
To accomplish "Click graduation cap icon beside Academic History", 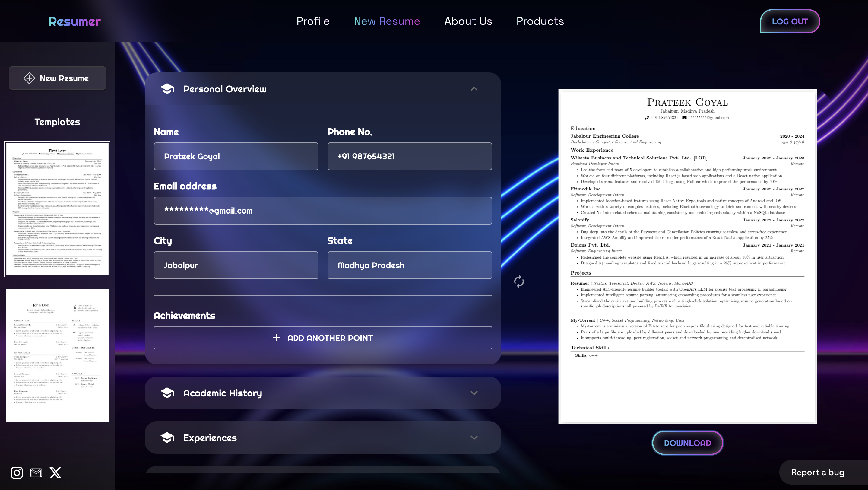I will (x=167, y=393).
